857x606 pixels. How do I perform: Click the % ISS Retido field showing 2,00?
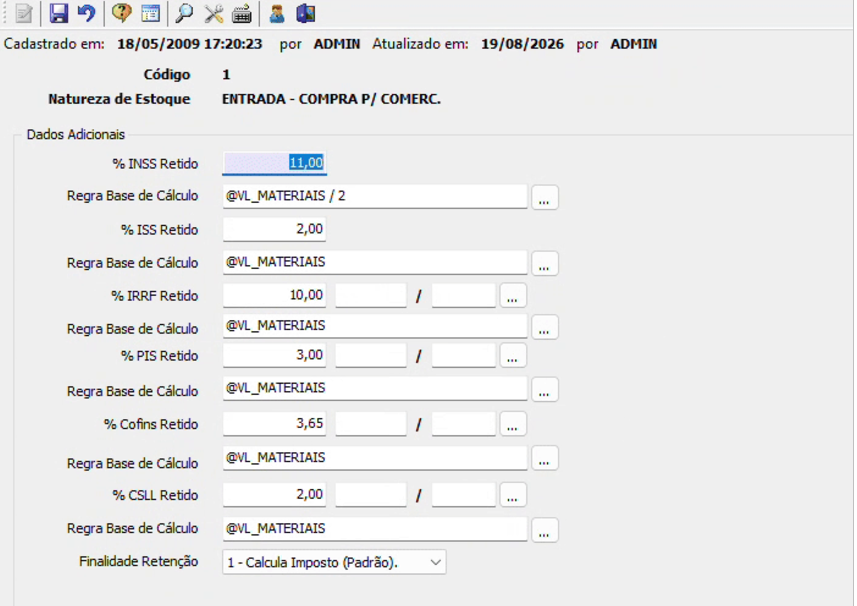tap(274, 229)
